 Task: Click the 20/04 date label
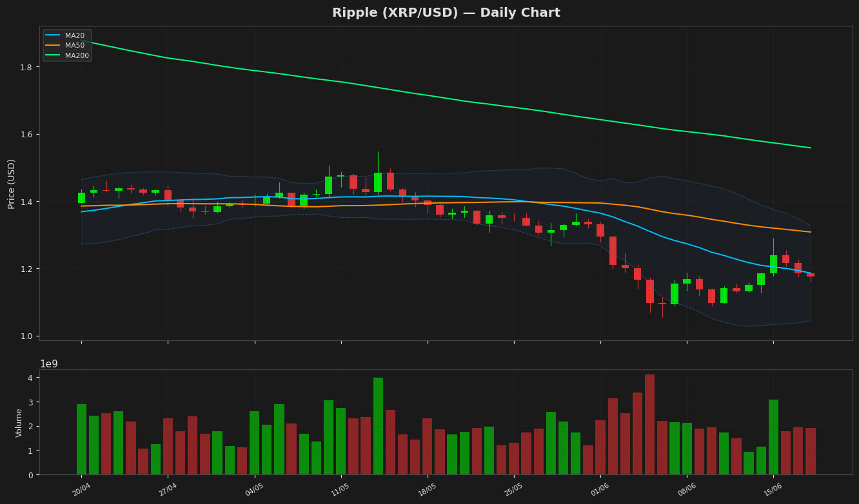click(81, 490)
